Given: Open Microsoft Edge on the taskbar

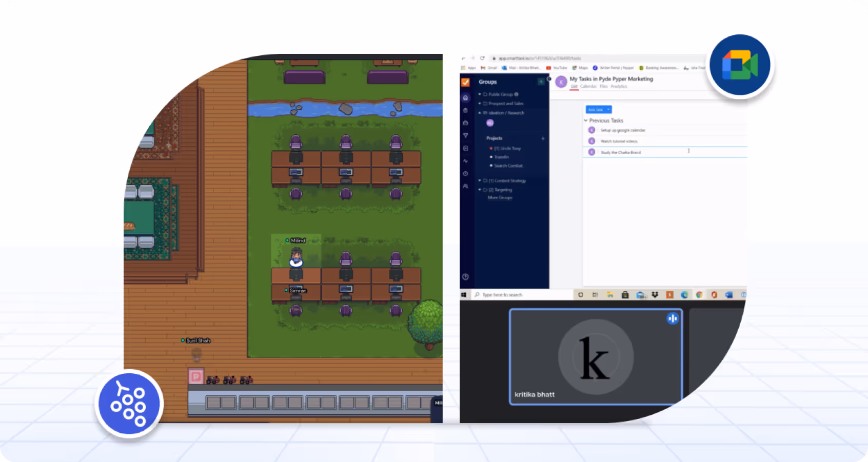Looking at the screenshot, I should (x=684, y=295).
